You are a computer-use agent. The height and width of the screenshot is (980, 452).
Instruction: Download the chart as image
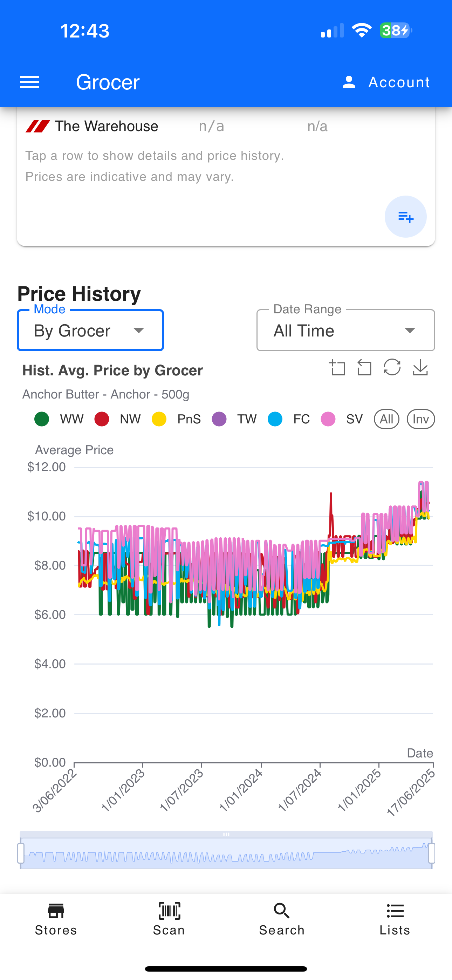click(420, 368)
